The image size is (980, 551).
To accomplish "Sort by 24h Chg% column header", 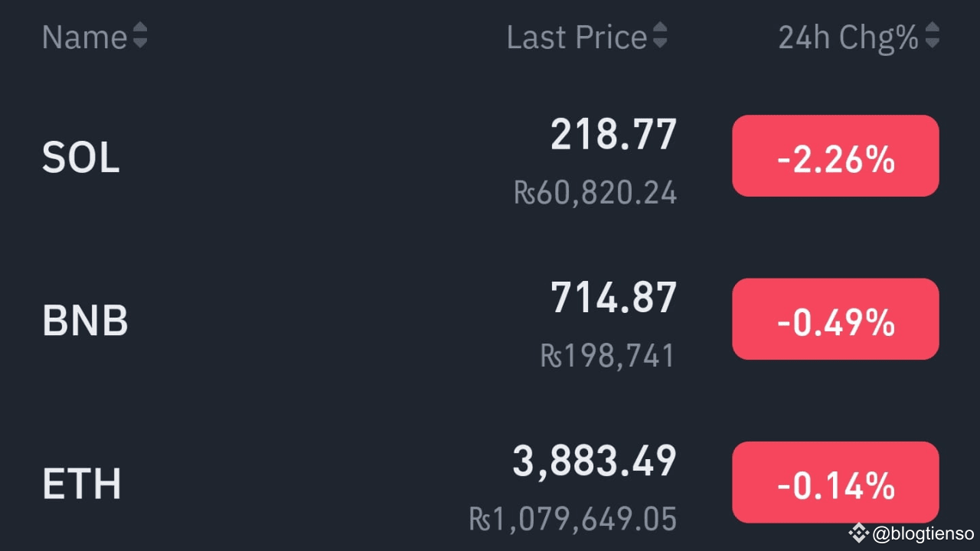I will click(x=848, y=37).
